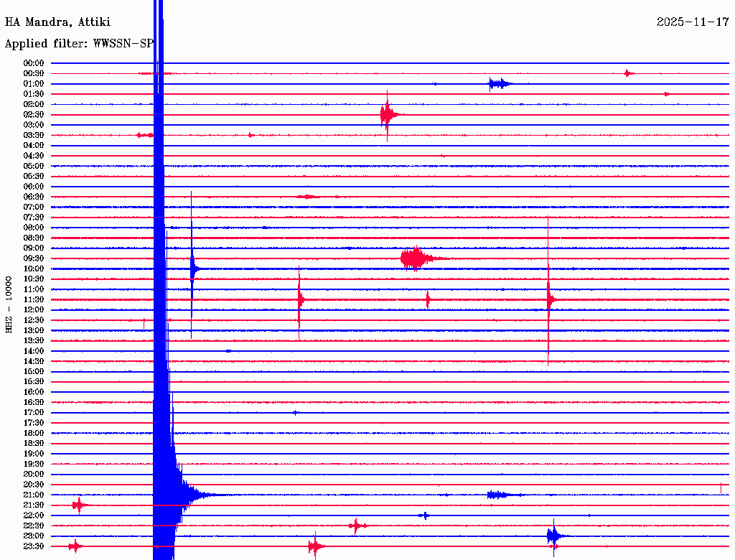
Task: Select the 01:30 time label
Action: point(34,94)
